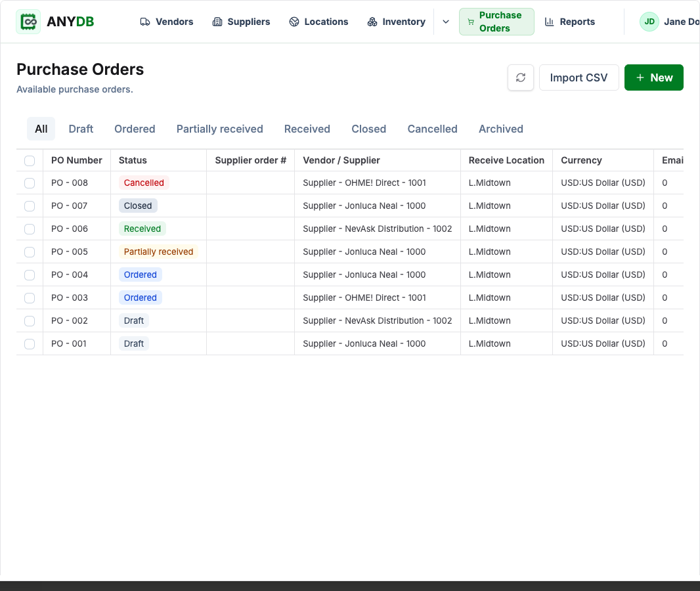Screen dimensions: 700x591
Task: Check the box for PO - 001
Action: [30, 343]
